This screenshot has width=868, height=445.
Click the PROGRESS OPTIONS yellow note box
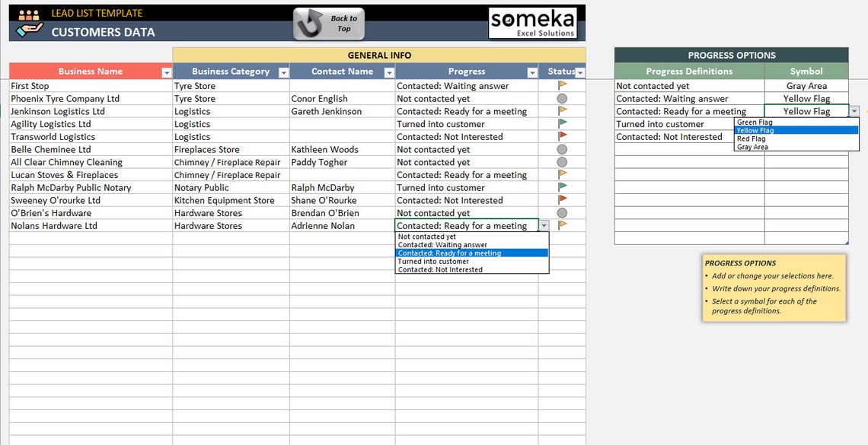point(774,288)
